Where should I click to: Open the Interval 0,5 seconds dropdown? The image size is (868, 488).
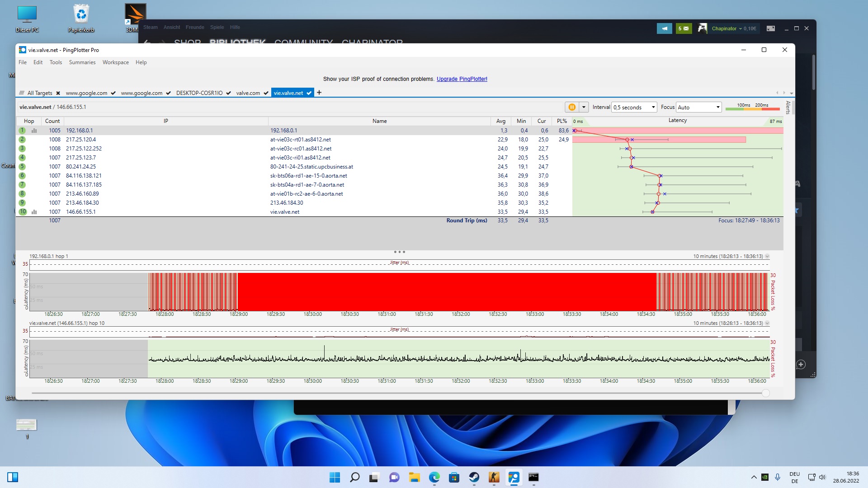click(x=634, y=107)
